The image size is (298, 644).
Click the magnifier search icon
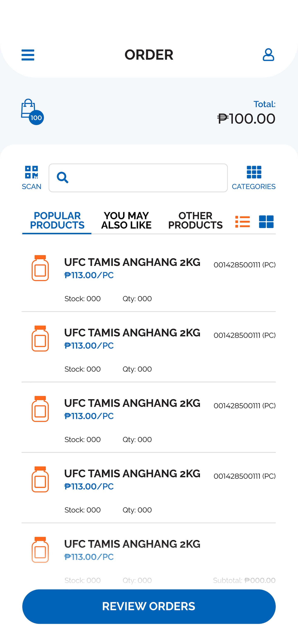pos(62,177)
